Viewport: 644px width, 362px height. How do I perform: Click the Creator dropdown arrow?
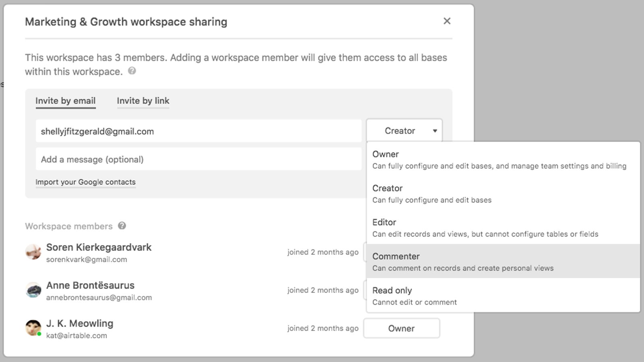[x=435, y=131]
